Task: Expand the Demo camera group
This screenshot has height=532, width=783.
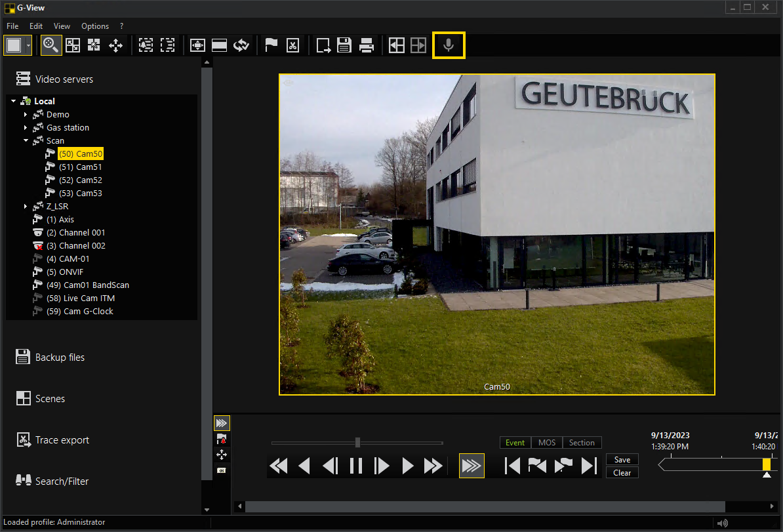Action: (x=26, y=114)
